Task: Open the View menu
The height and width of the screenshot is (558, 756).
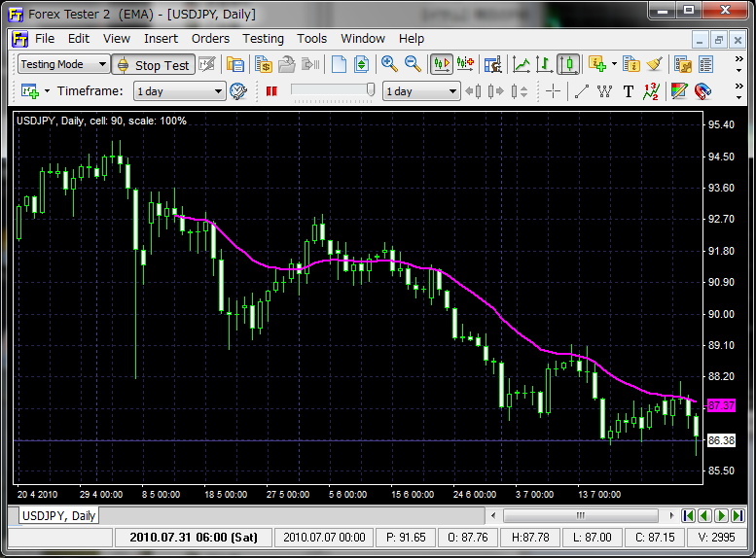Action: (117, 39)
